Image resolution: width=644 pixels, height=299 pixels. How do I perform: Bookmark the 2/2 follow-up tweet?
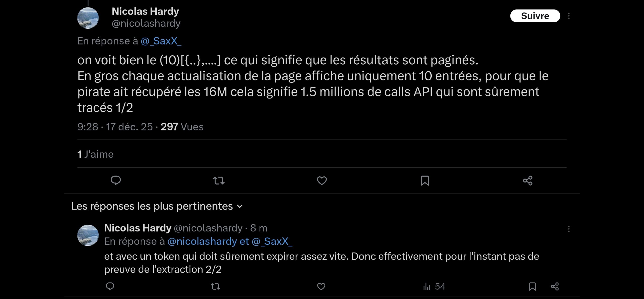click(532, 286)
